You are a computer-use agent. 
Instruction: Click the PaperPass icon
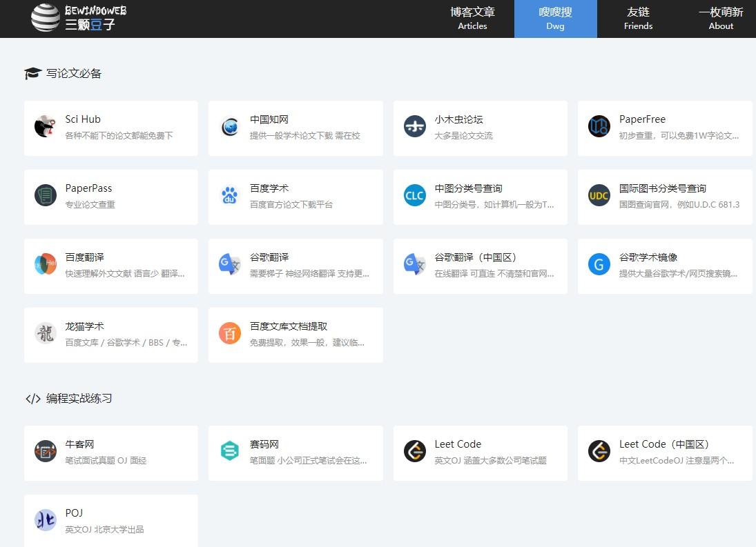(46, 195)
